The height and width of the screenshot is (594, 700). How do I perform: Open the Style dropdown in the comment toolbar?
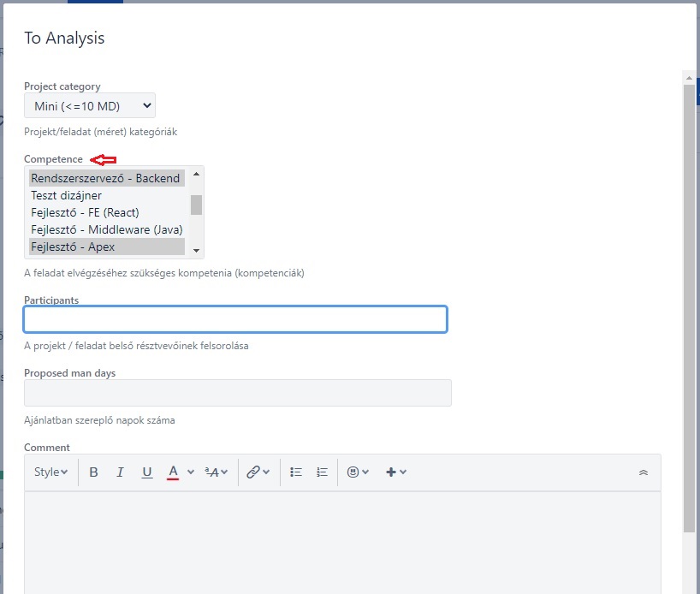tap(50, 472)
